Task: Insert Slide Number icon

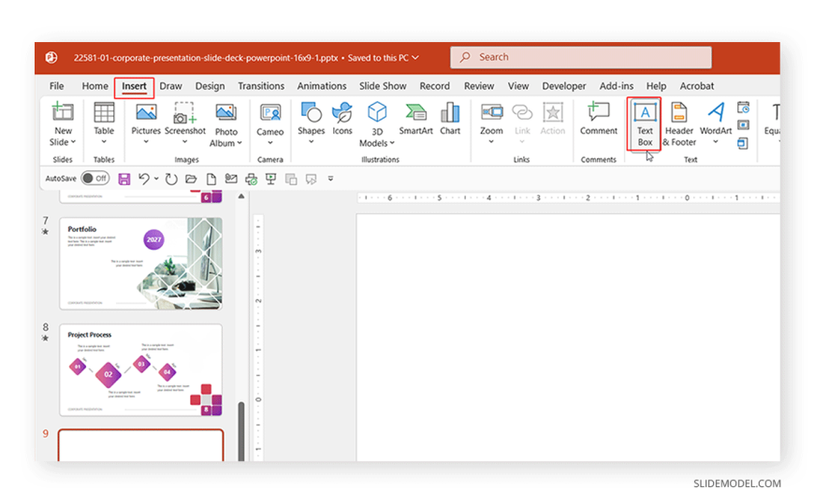Action: click(744, 125)
